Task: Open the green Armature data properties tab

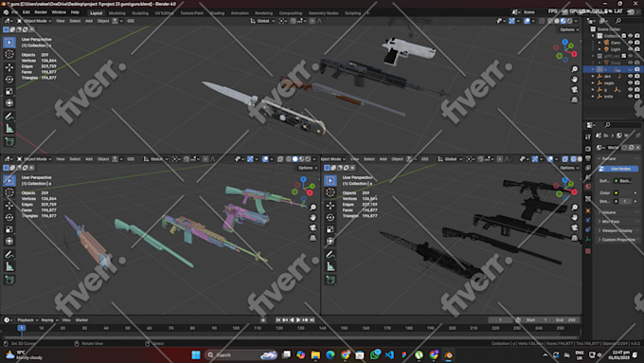Action: click(588, 239)
